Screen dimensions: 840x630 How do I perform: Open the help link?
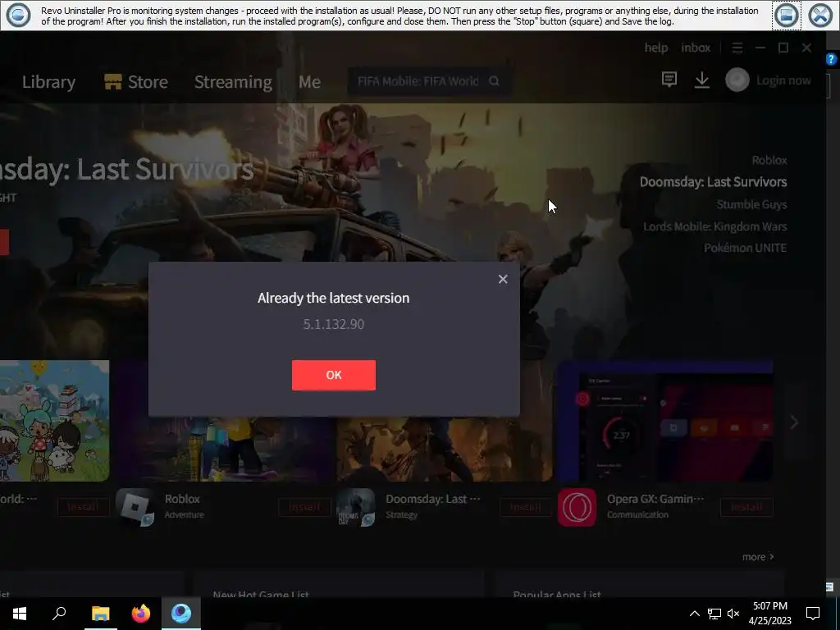click(x=655, y=48)
